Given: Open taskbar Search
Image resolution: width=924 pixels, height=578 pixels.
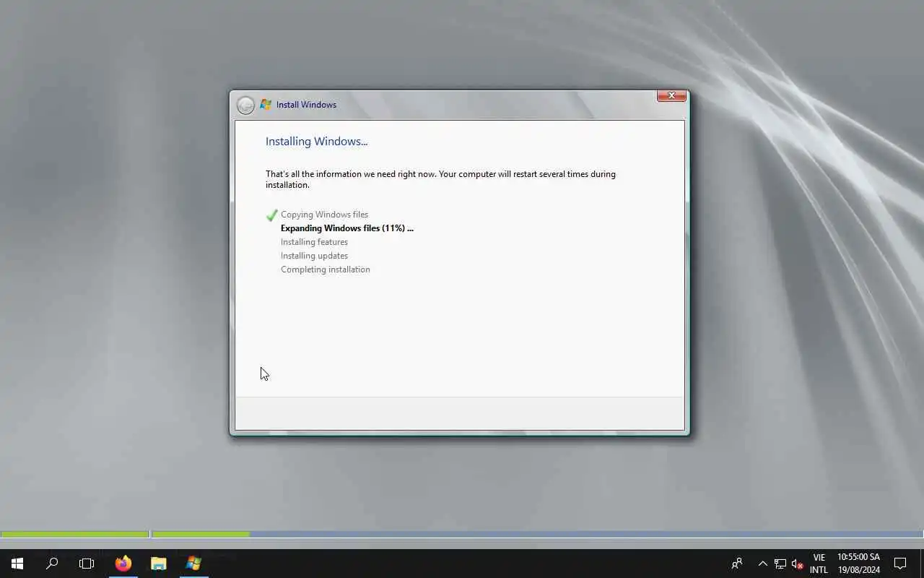Looking at the screenshot, I should tap(52, 564).
